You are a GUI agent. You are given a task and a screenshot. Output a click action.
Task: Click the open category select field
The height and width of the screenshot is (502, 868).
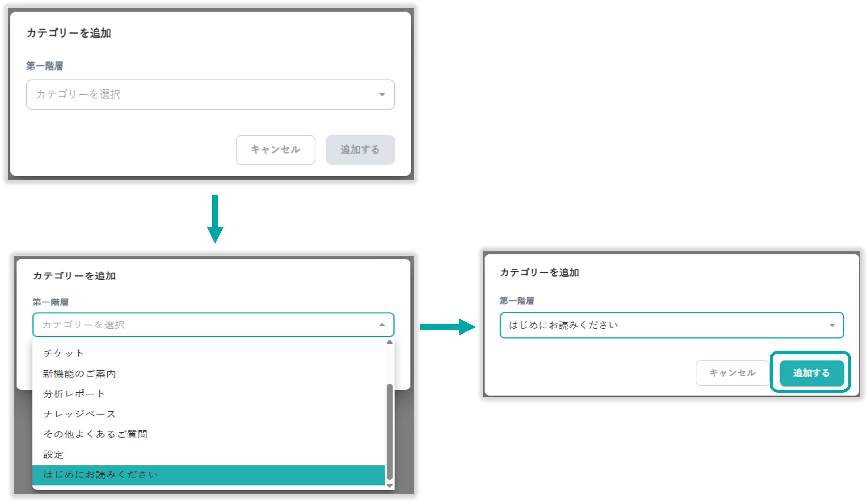(207, 324)
